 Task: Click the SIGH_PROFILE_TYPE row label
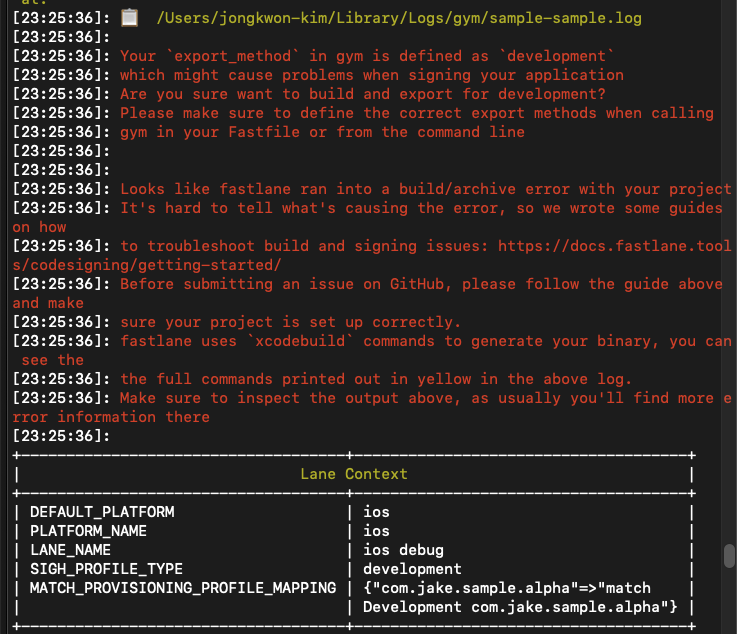106,569
